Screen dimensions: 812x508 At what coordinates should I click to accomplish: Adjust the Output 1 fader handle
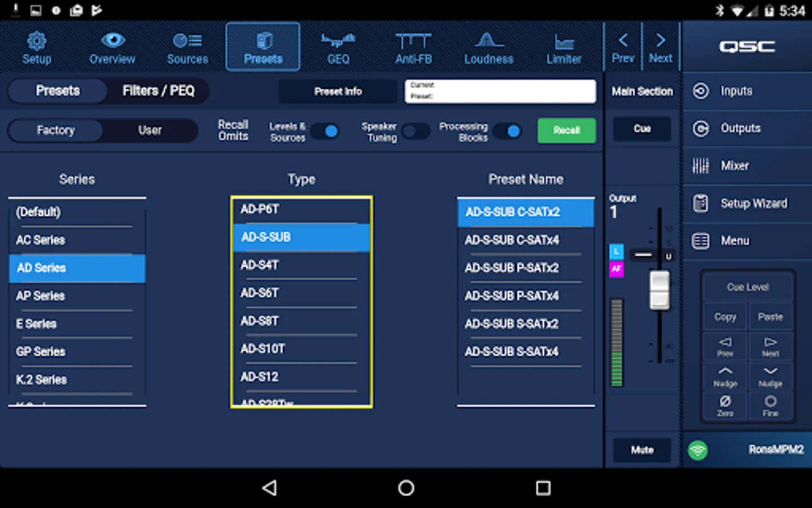coord(659,290)
